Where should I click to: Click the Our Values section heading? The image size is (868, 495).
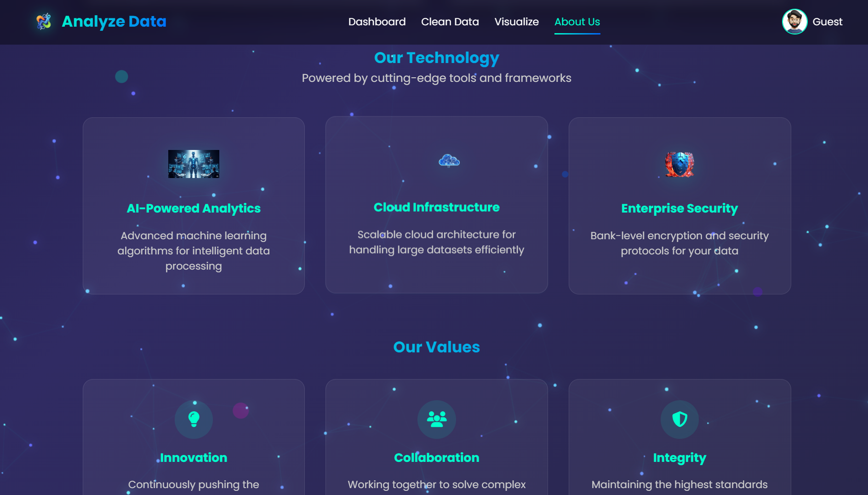point(436,347)
